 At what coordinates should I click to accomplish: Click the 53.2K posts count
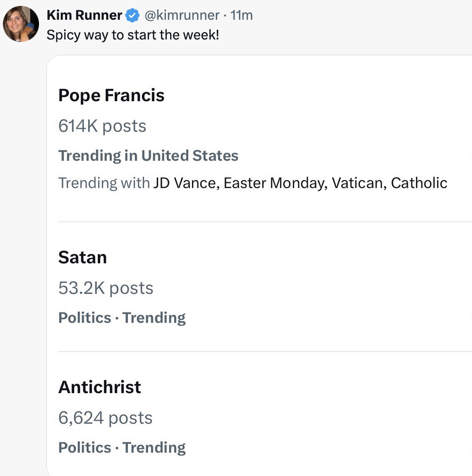pos(106,288)
